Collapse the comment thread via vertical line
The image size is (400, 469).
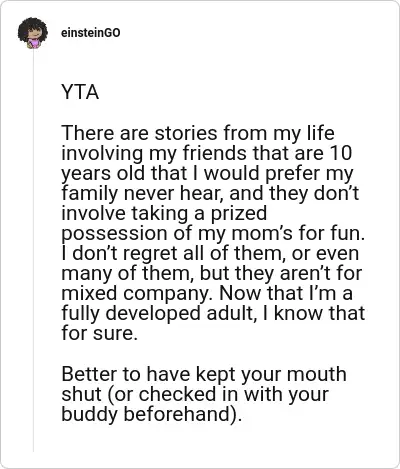pyautogui.click(x=33, y=250)
